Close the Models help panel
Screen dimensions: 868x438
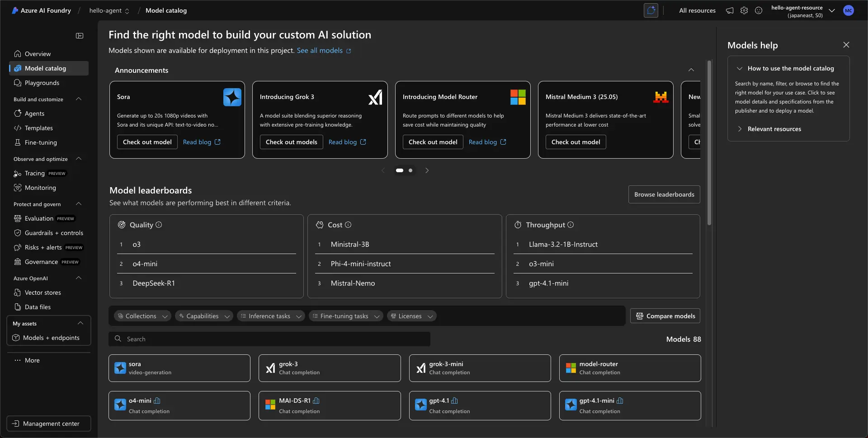pyautogui.click(x=846, y=45)
